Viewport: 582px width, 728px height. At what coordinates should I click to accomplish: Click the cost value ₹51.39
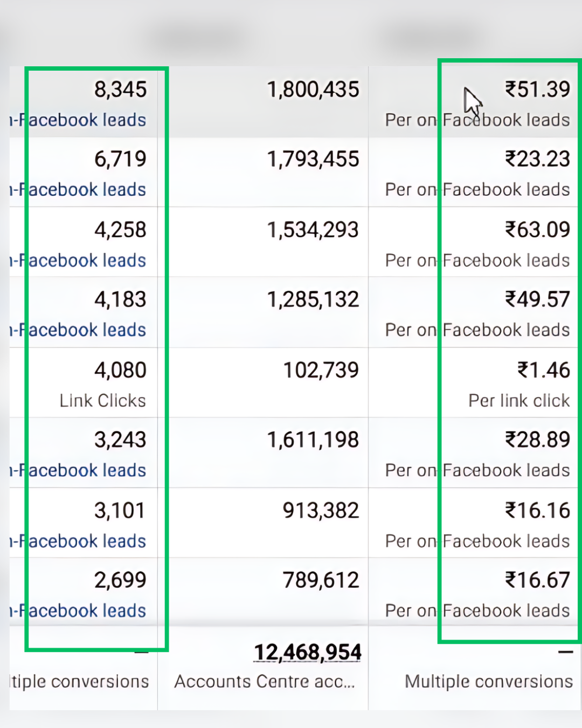[537, 90]
